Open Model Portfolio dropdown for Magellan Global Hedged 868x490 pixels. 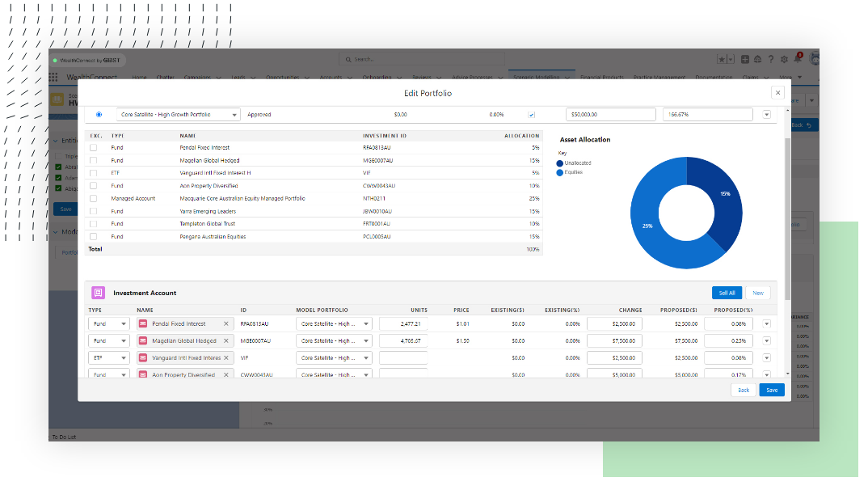[334, 341]
